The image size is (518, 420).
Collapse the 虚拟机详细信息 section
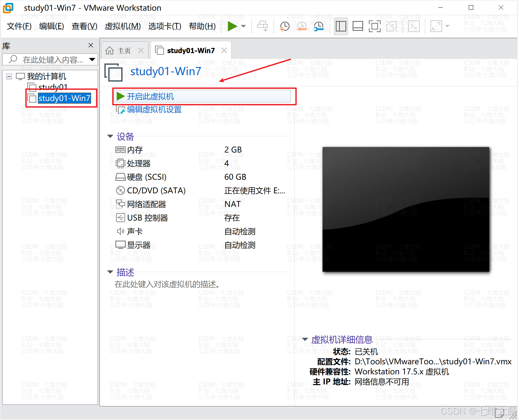tap(305, 339)
